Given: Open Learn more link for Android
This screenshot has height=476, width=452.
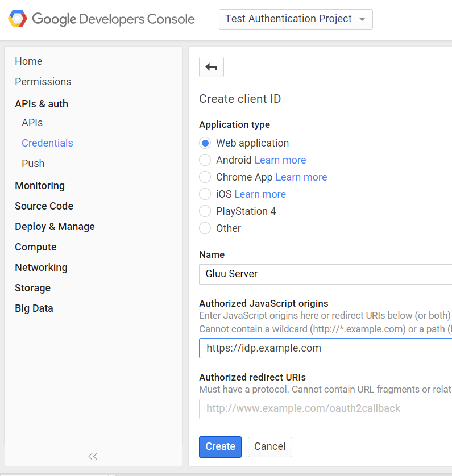Looking at the screenshot, I should (280, 160).
